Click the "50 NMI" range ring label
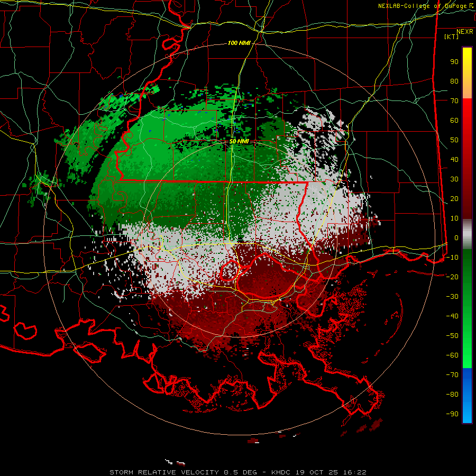 pos(239,141)
